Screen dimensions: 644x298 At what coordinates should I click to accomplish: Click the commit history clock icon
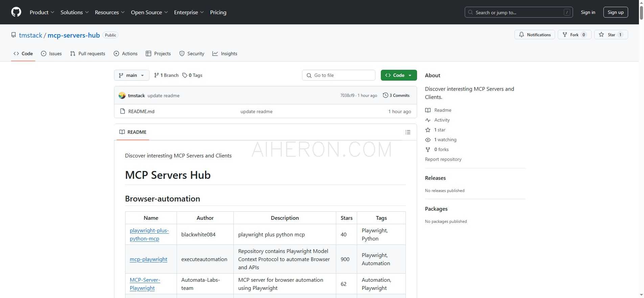pos(385,95)
